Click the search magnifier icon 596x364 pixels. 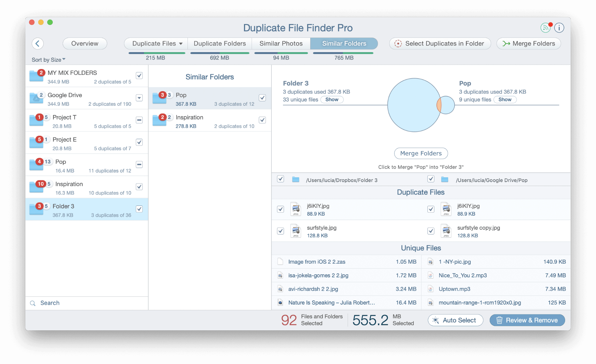[x=33, y=303]
